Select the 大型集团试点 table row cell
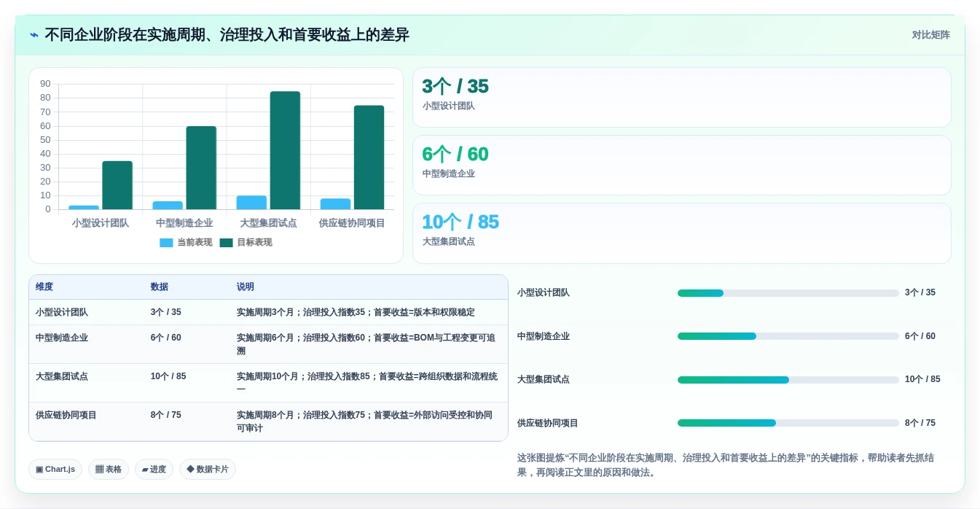The image size is (980, 509). pos(62,376)
